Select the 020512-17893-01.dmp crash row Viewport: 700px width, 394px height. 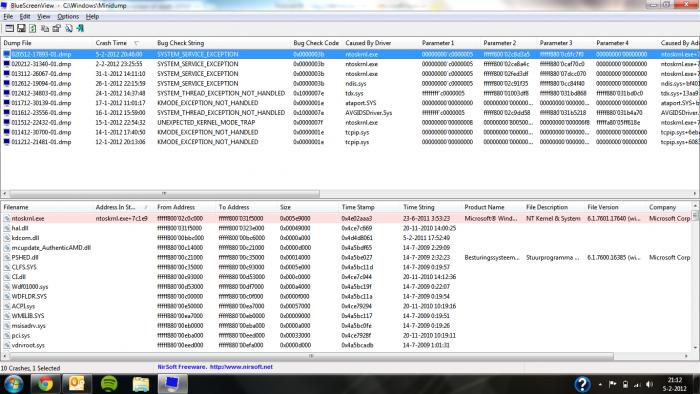(350, 54)
